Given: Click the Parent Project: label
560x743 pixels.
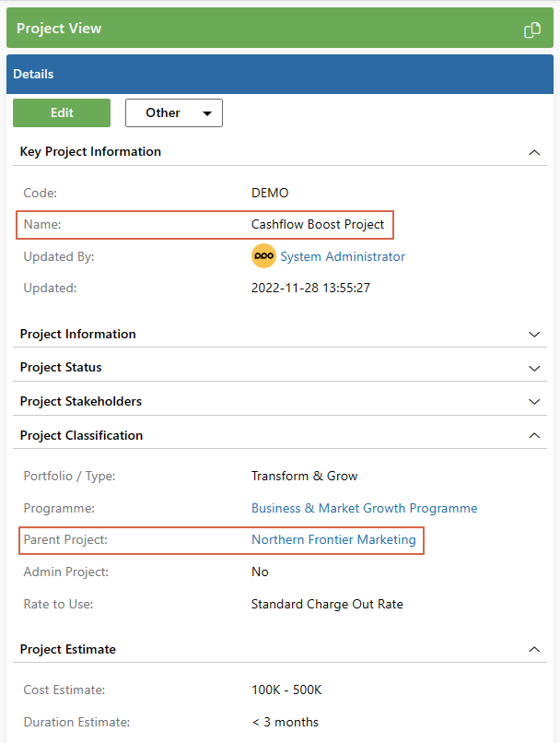Looking at the screenshot, I should coord(65,539).
